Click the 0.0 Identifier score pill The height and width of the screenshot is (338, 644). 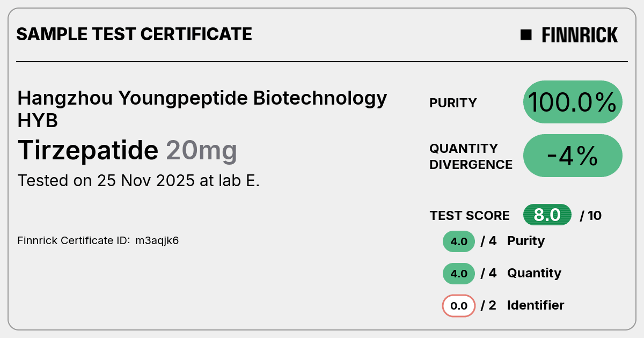pyautogui.click(x=459, y=306)
